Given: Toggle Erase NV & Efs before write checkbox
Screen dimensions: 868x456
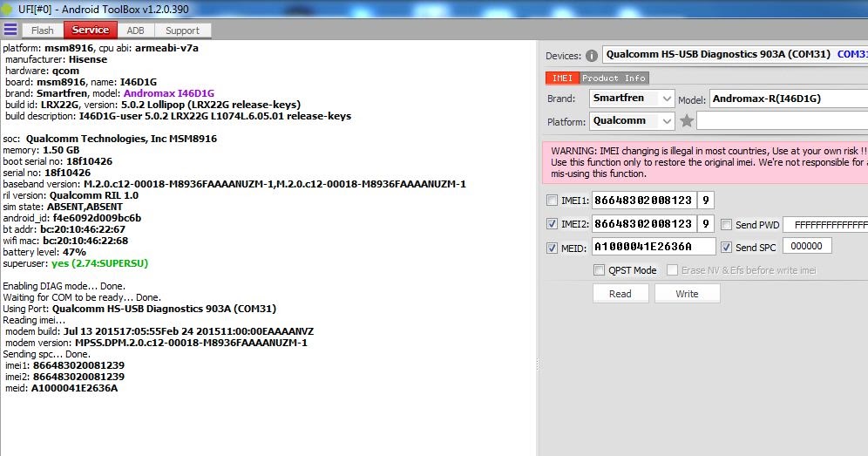Looking at the screenshot, I should coord(673,269).
